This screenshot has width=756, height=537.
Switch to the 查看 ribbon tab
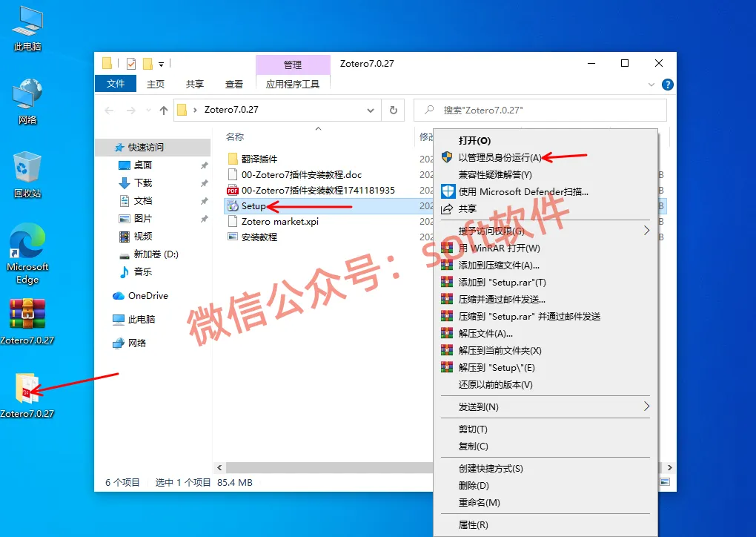tap(234, 84)
